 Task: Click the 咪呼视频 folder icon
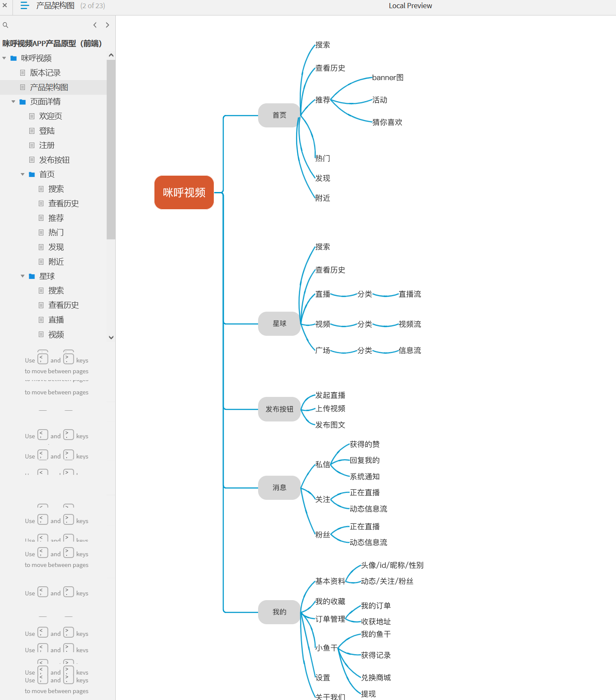13,58
